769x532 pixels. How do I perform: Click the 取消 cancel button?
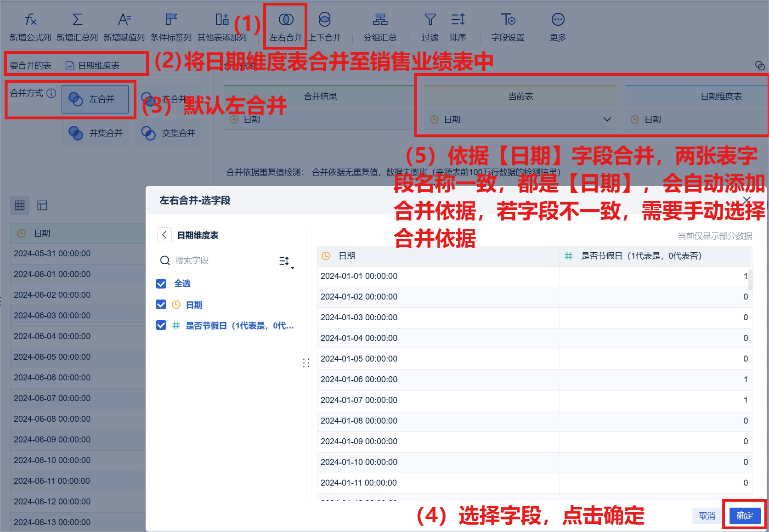click(707, 515)
